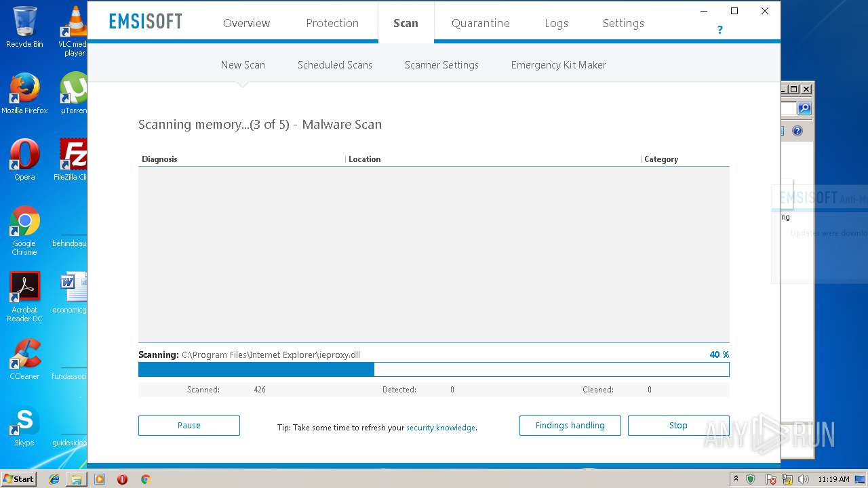Image resolution: width=868 pixels, height=488 pixels.
Task: Select the Scan tab
Action: [406, 23]
